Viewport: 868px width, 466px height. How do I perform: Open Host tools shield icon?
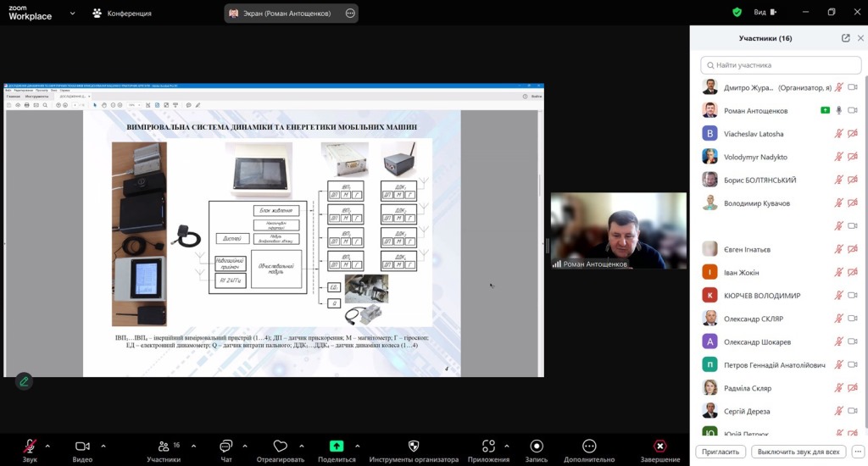coord(414,447)
